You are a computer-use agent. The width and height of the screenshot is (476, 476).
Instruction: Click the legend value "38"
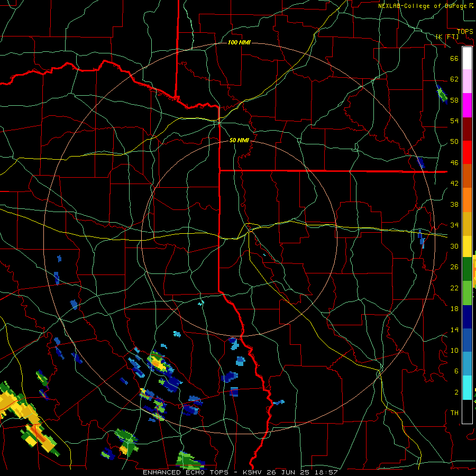click(x=454, y=204)
